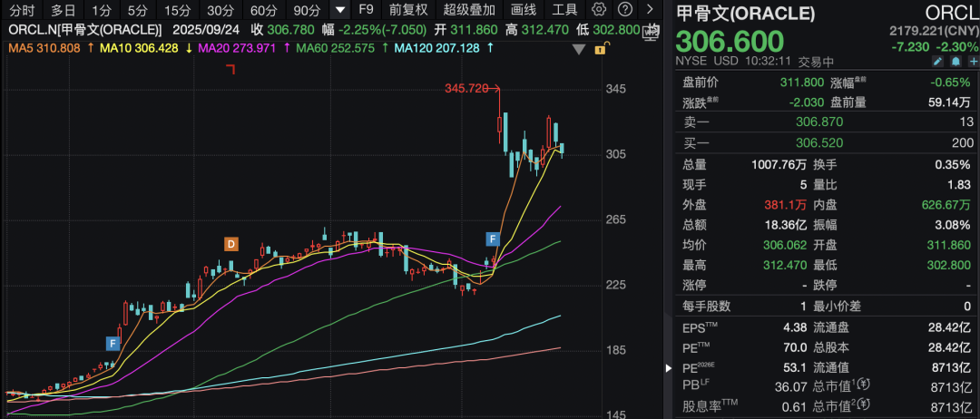Click the 前复权 adjustment button
Viewport: 980px width, 419px height.
408,9
